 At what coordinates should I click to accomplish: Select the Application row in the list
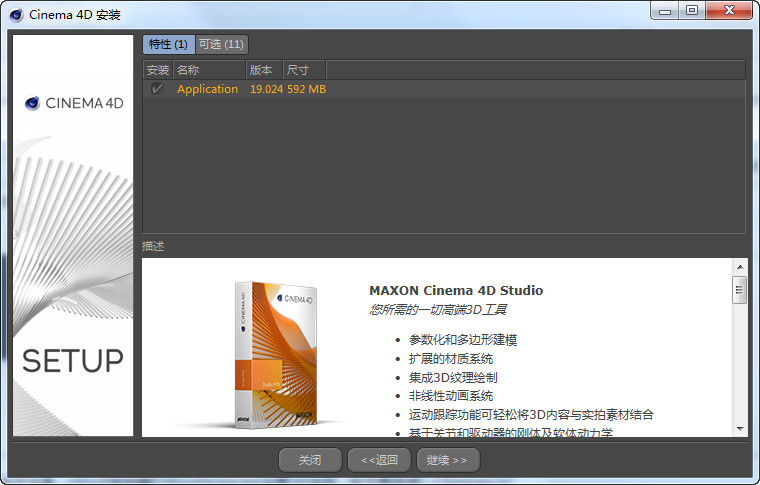[207, 89]
